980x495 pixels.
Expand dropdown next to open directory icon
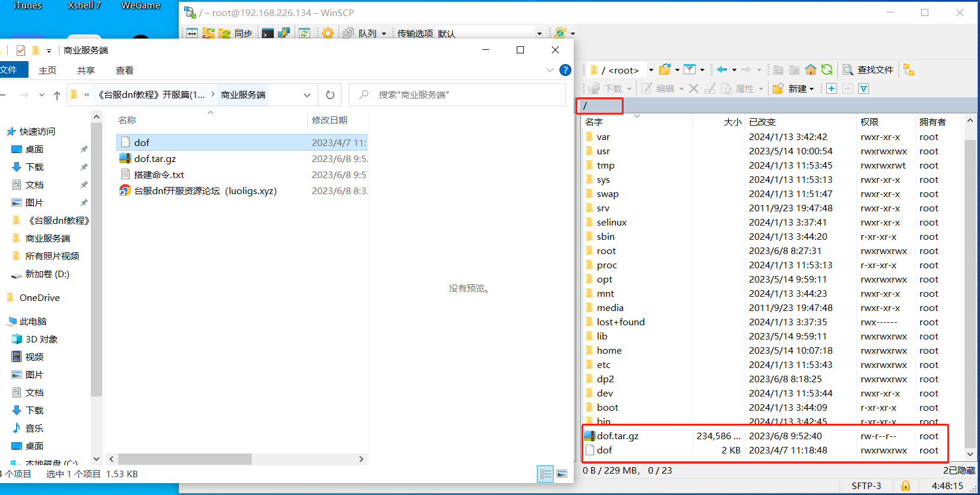[676, 70]
